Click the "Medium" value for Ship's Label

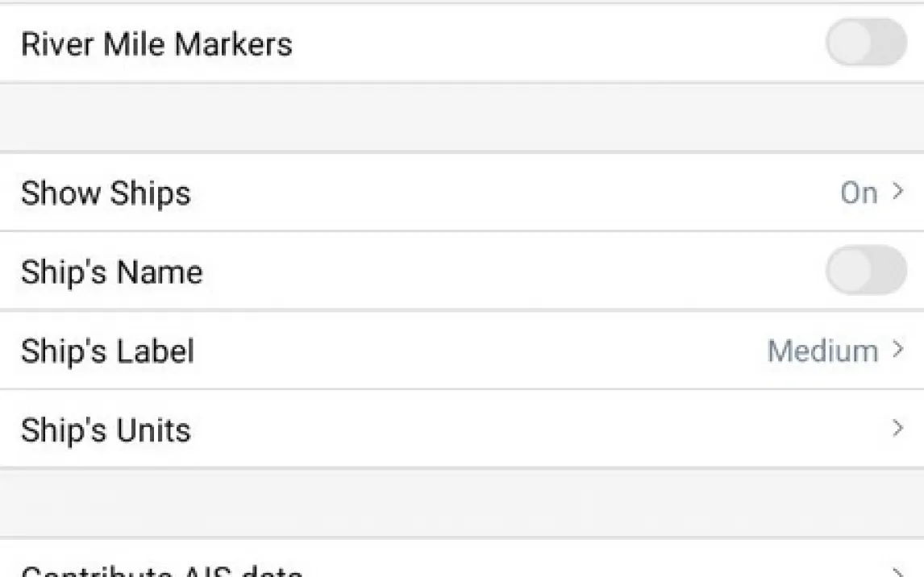pyautogui.click(x=822, y=351)
